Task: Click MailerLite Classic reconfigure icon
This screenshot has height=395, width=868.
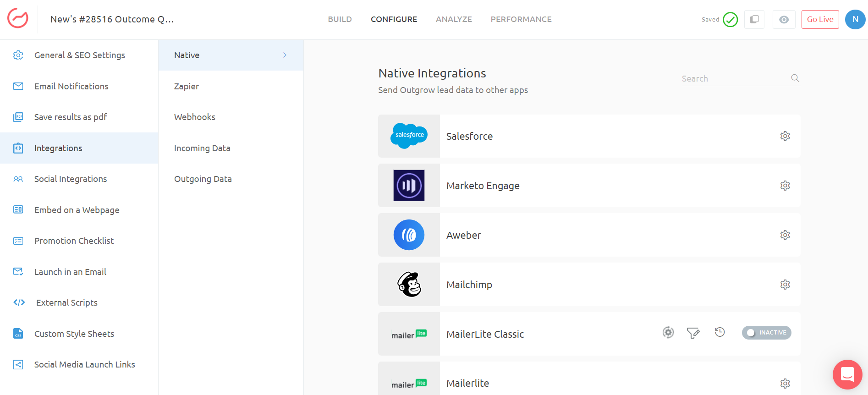Action: point(668,332)
